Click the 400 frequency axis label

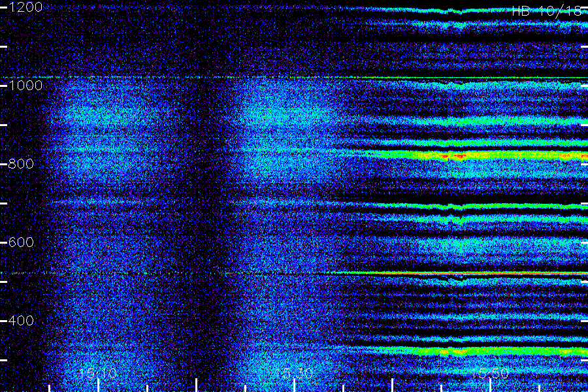[x=21, y=320]
